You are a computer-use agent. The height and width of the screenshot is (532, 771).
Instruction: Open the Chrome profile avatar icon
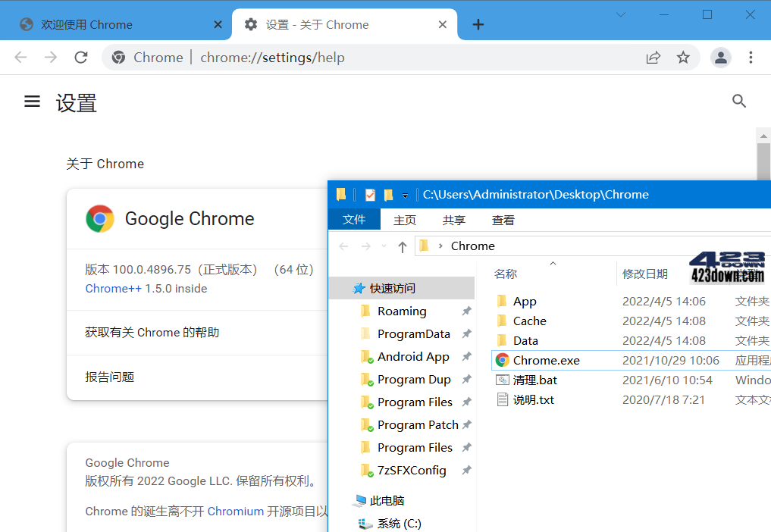[x=720, y=57]
